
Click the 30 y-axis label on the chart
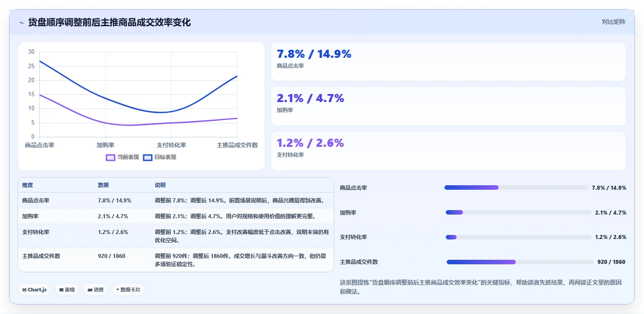pyautogui.click(x=31, y=52)
